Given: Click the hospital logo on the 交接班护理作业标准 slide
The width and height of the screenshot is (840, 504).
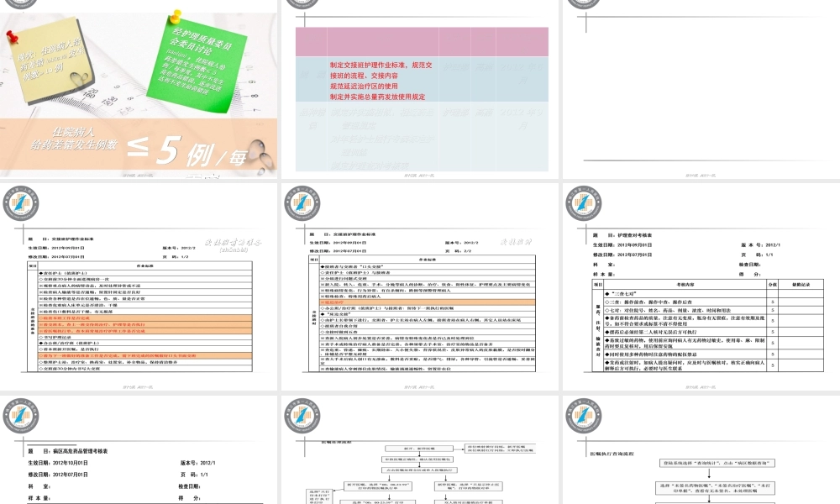Looking at the screenshot, I should pos(20,205).
